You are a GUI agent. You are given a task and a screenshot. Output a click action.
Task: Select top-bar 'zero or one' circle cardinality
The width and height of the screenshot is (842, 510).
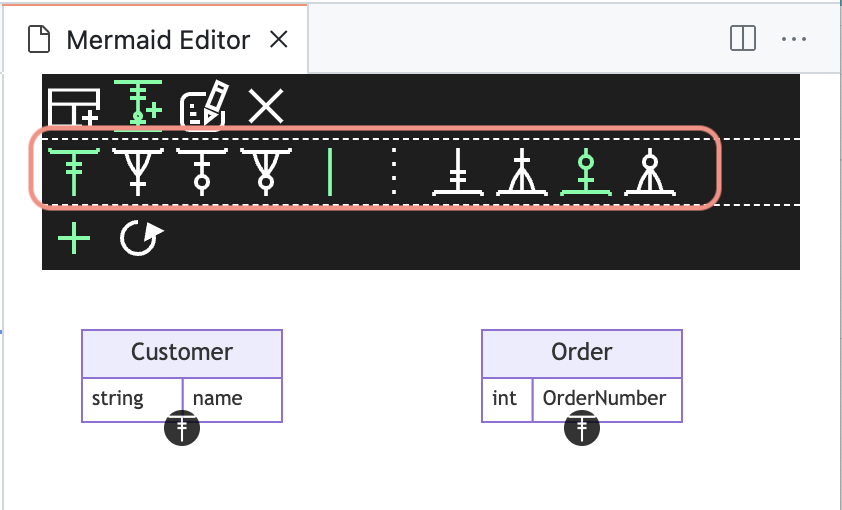coord(202,171)
